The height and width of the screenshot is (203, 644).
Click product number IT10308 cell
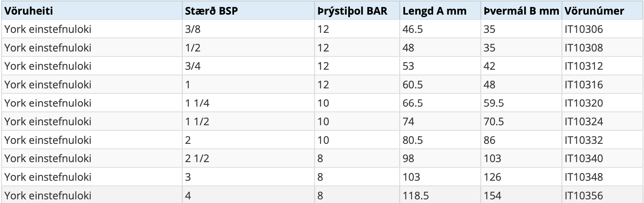pos(584,48)
